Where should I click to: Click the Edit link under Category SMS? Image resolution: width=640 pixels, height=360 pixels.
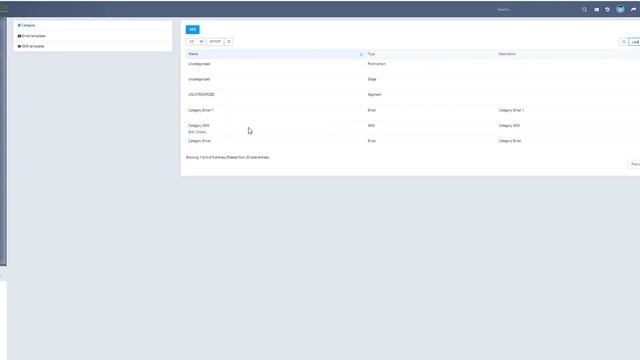191,132
